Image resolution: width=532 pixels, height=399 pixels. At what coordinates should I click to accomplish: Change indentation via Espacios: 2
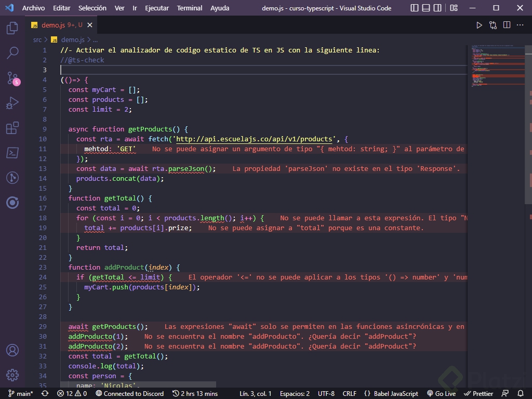[x=295, y=394]
